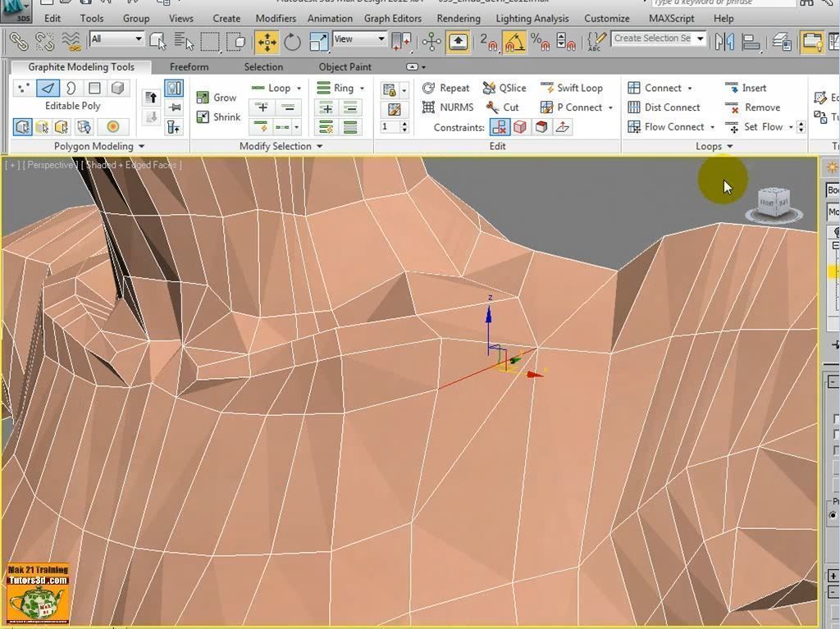Click the Select and Link chain icon
Viewport: 840px width, 629px height.
18,41
